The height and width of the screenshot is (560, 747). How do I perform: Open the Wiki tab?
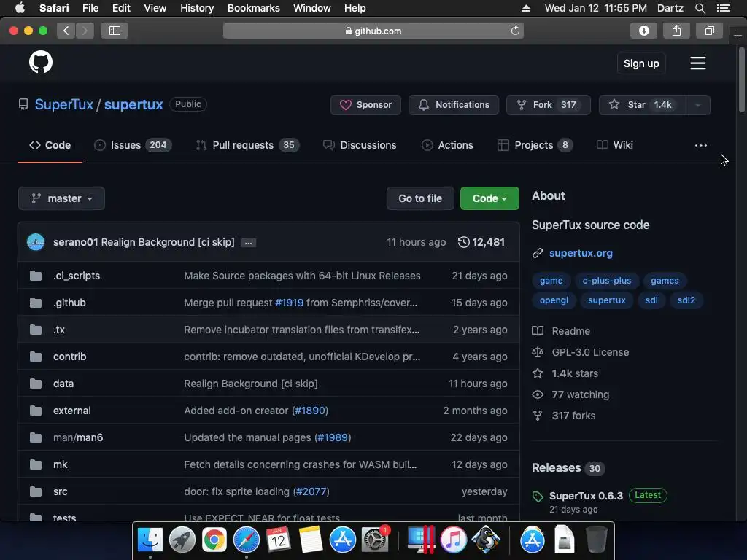pyautogui.click(x=614, y=145)
